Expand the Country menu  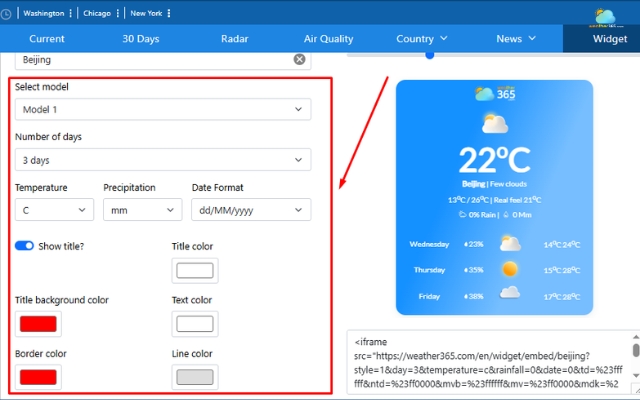422,39
